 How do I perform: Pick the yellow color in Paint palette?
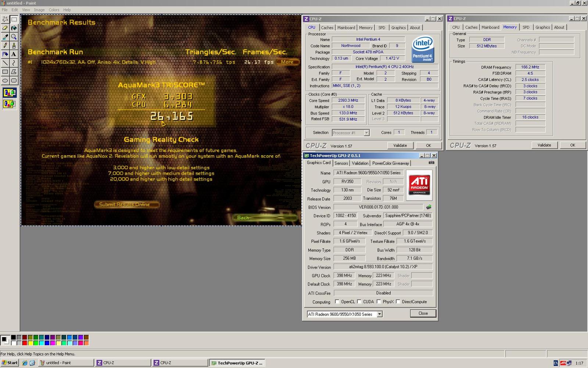30,343
